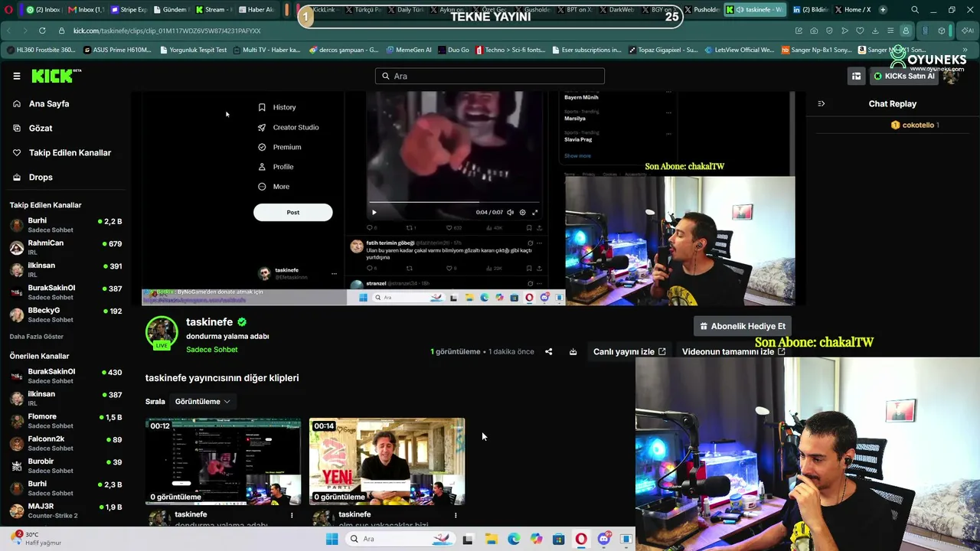Open RahmiCan channel in followed list
Viewport: 980px width, 551px height.
pyautogui.click(x=66, y=247)
